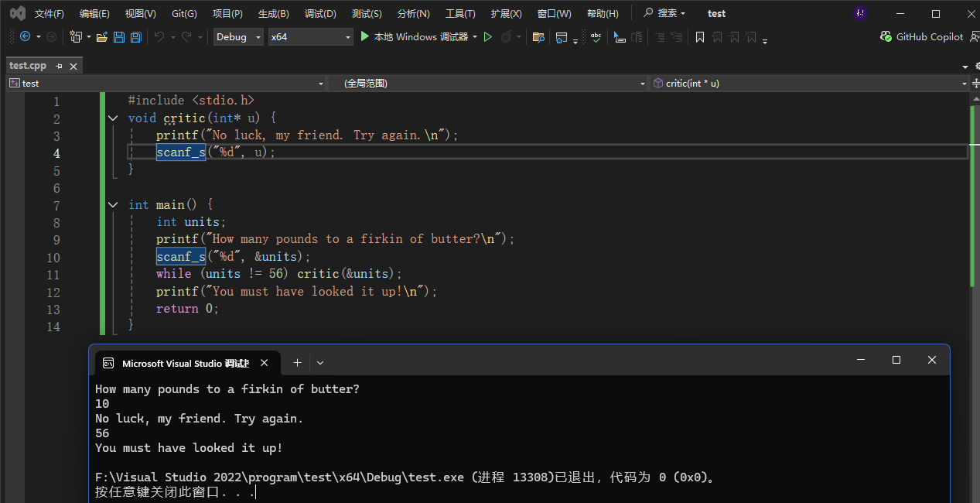Image resolution: width=980 pixels, height=503 pixels.
Task: Start debugging with solid green play icon
Action: [365, 36]
